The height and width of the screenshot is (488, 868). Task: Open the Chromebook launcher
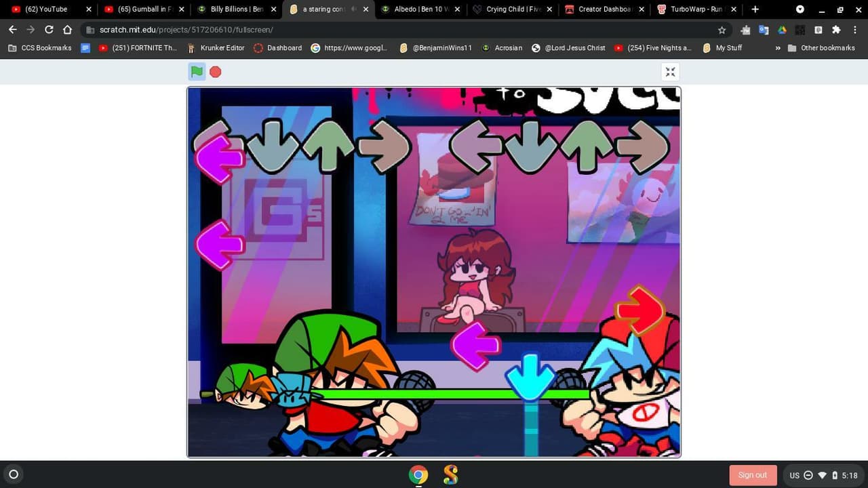point(13,474)
